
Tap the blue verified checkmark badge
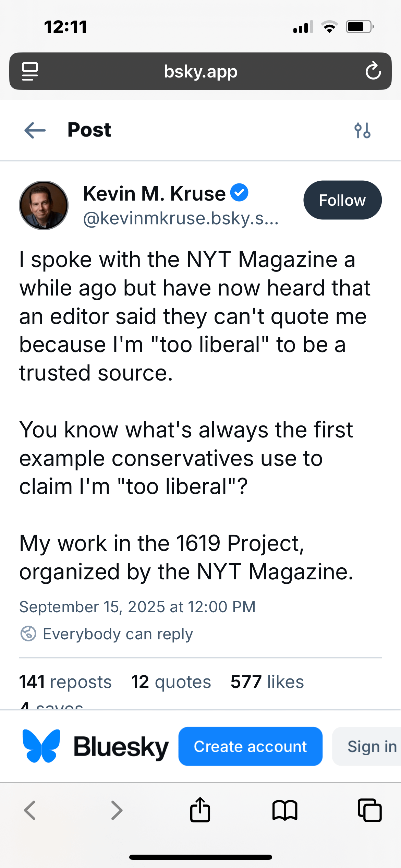click(239, 192)
